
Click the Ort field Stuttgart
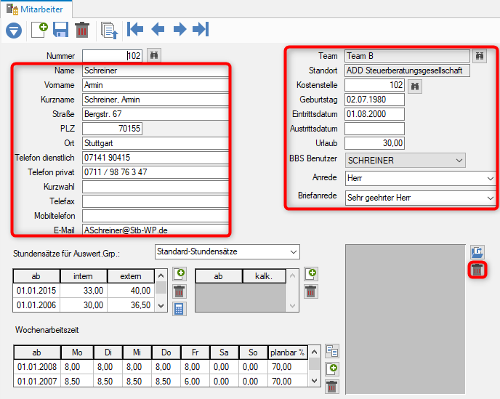(x=155, y=143)
